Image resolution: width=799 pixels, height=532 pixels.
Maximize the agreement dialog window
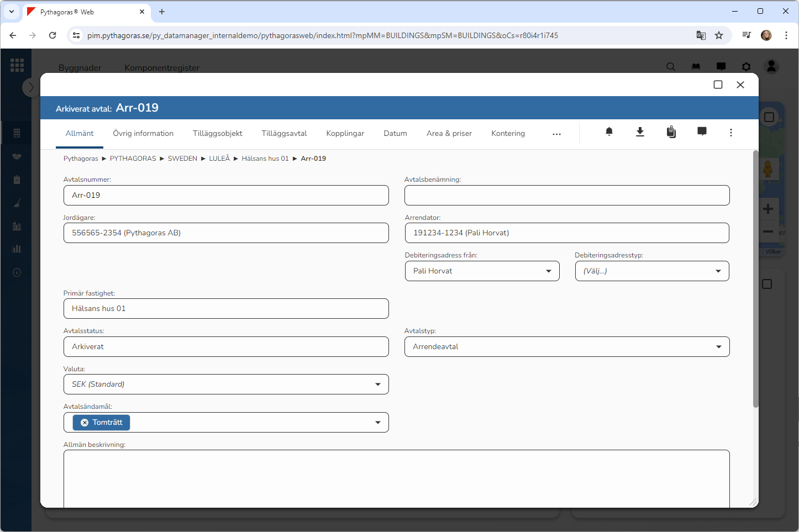pyautogui.click(x=718, y=85)
